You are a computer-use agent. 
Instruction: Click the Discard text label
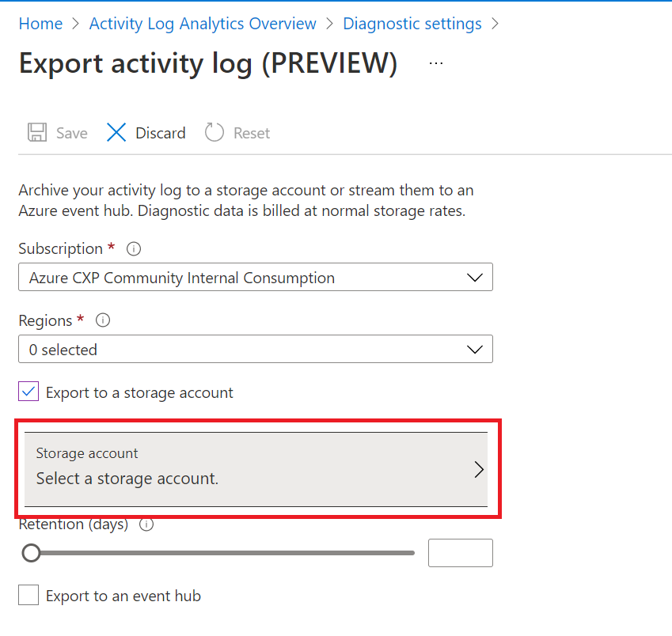(x=161, y=133)
